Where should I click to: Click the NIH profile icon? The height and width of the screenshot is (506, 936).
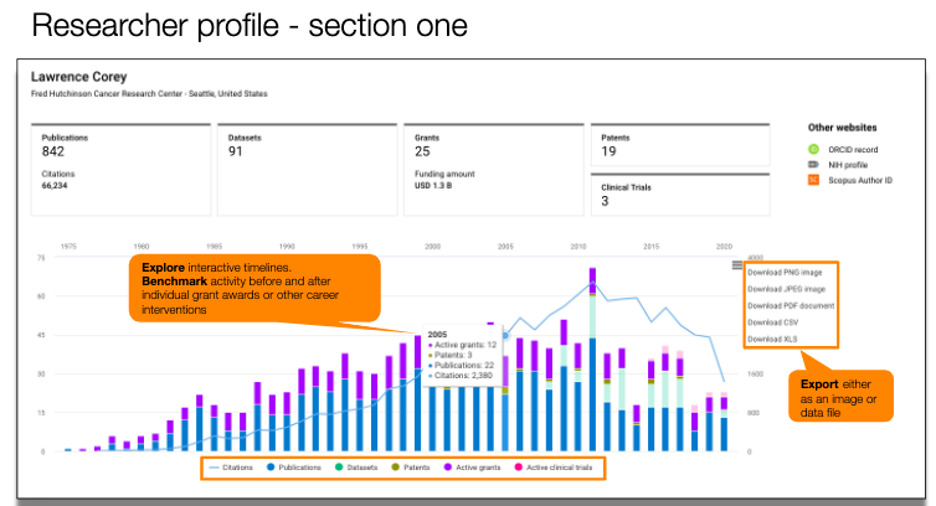click(x=813, y=164)
